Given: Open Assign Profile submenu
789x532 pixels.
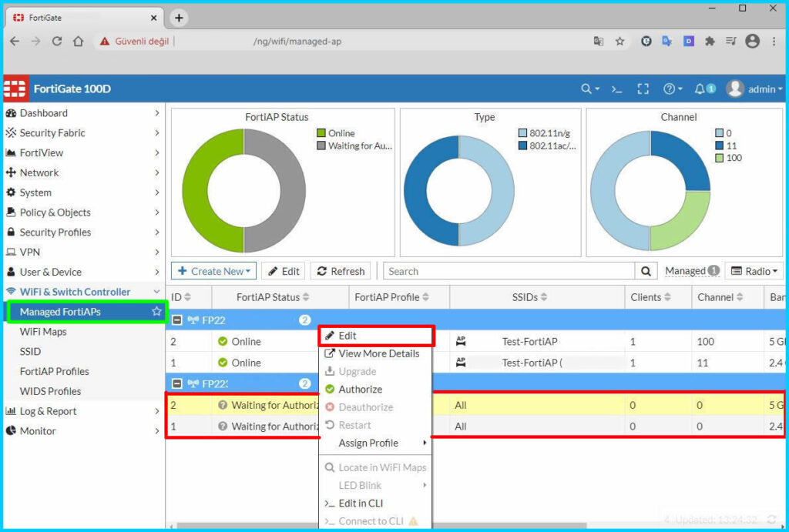Looking at the screenshot, I should (375, 443).
